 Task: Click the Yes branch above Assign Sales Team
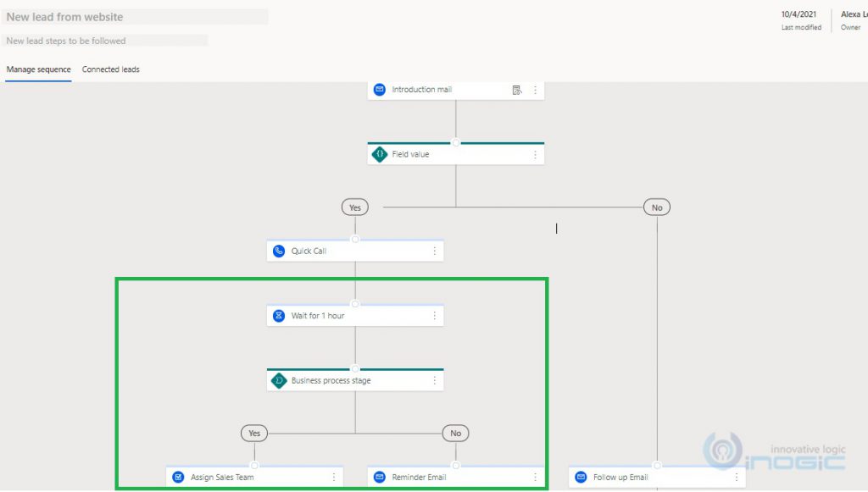click(254, 433)
